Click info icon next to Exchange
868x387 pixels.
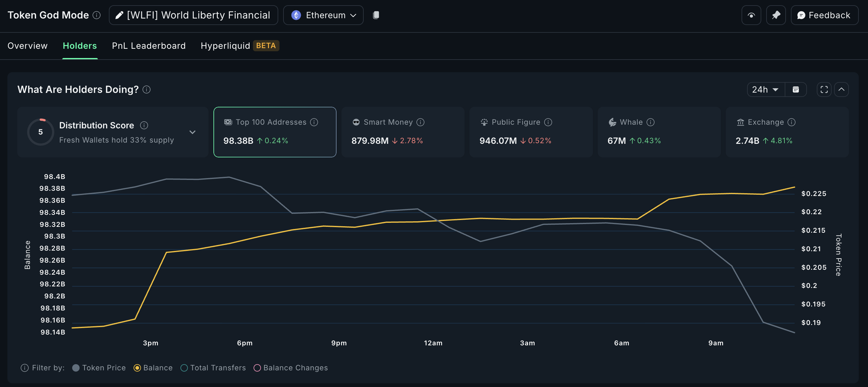(792, 122)
